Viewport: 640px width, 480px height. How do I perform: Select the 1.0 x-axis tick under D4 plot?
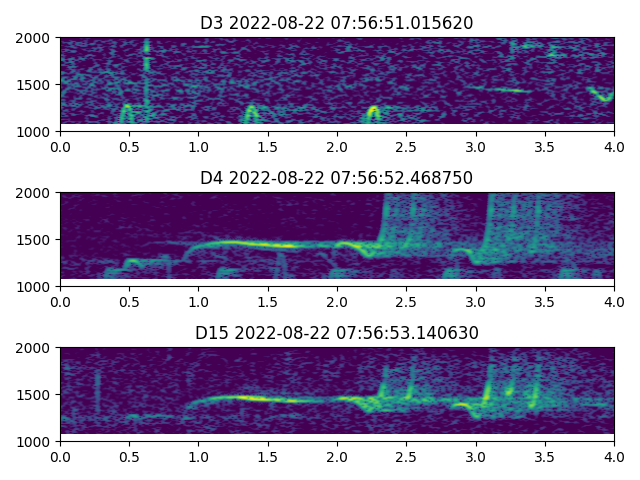pyautogui.click(x=198, y=300)
